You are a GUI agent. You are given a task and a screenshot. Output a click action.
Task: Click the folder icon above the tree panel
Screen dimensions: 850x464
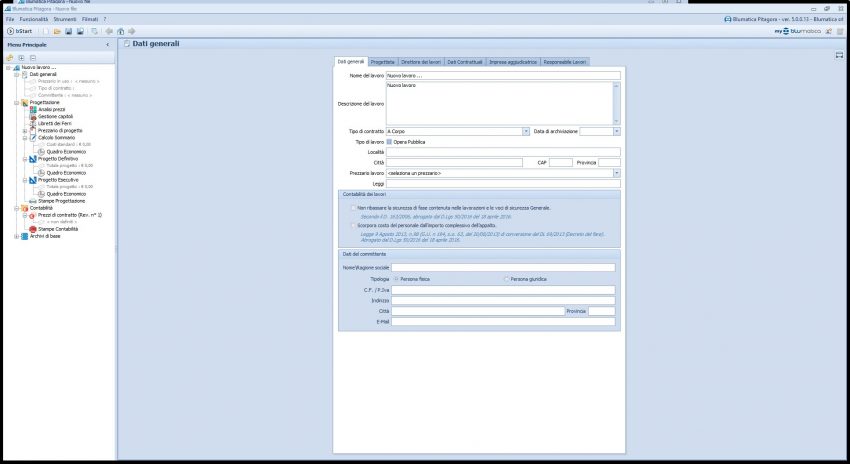10,58
